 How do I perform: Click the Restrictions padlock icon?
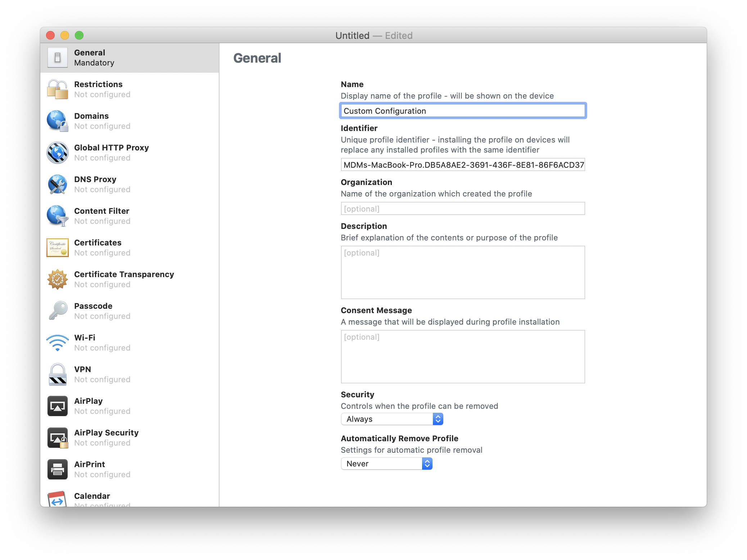57,89
